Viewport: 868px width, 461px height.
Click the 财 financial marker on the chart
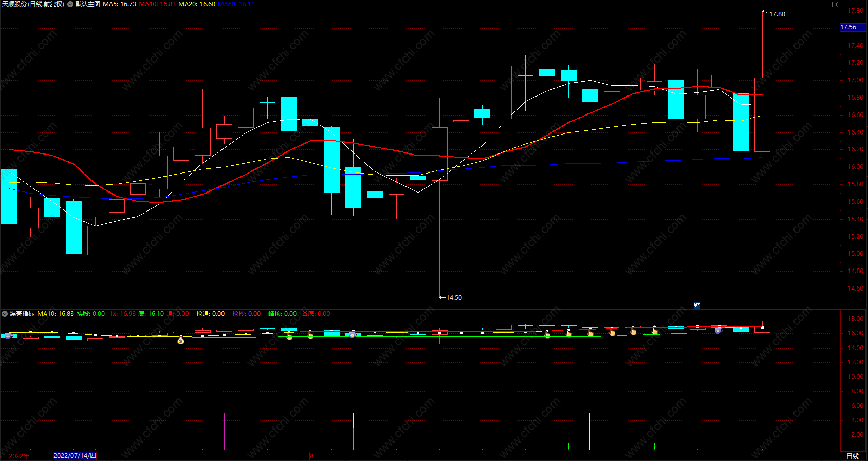(697, 305)
